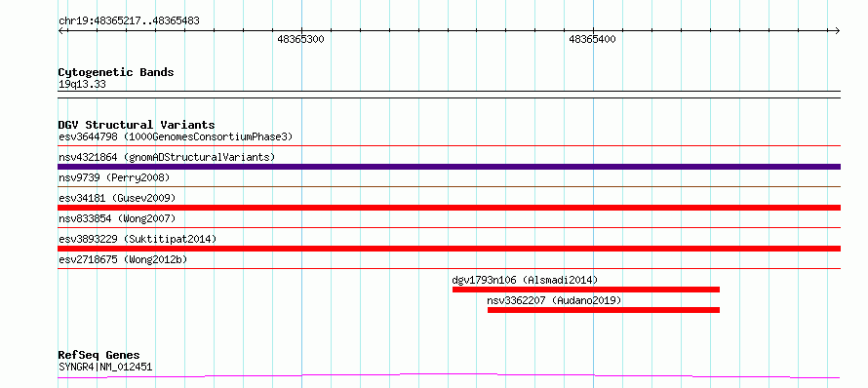
Task: Click the thick red esv34181 variant bar
Action: click(x=449, y=208)
